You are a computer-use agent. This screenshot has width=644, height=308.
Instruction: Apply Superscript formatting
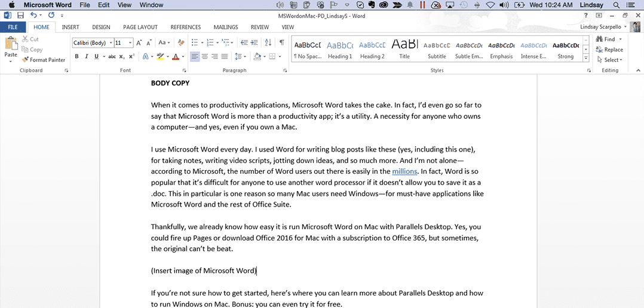(131, 57)
